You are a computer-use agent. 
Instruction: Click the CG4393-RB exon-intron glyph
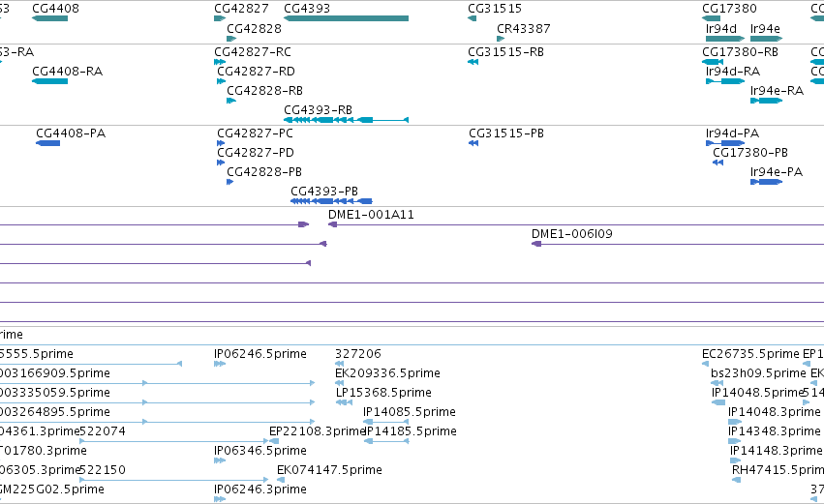(x=346, y=120)
